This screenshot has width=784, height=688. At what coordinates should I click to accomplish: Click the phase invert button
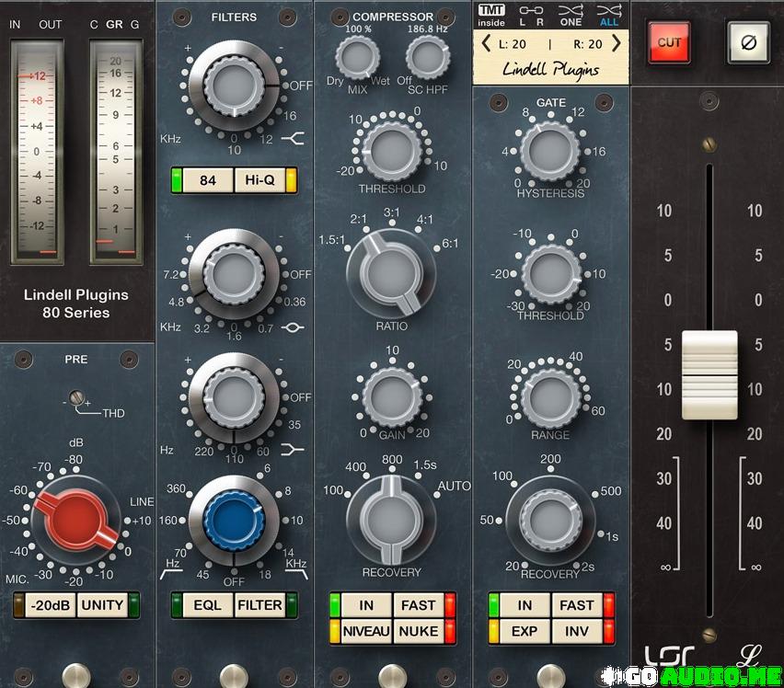pos(748,42)
